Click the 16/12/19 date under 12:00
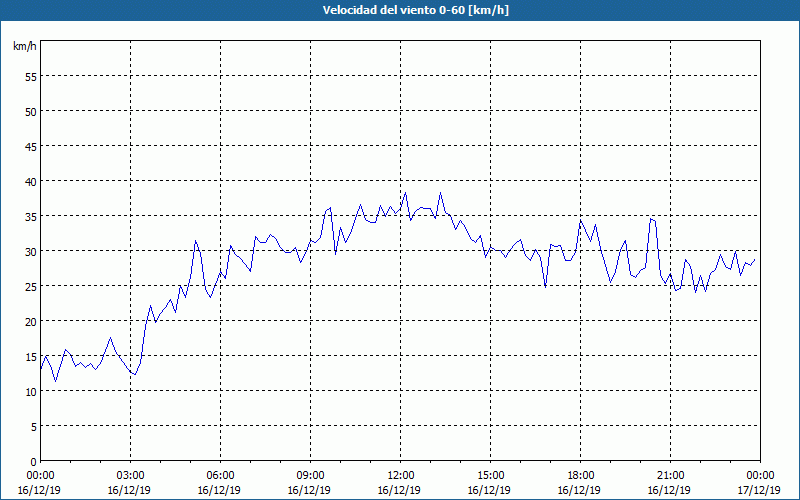 click(x=399, y=490)
